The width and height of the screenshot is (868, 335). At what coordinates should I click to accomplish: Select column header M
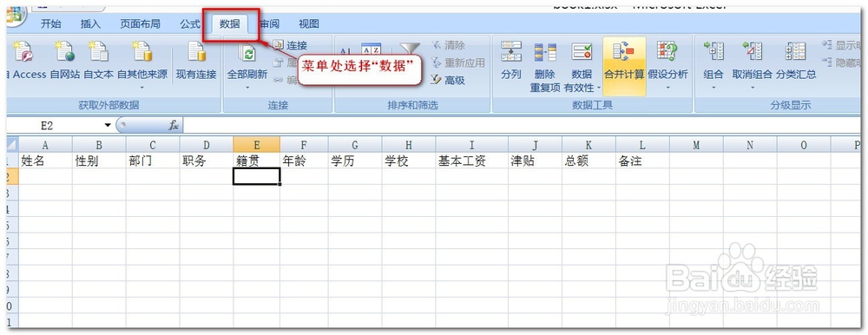tap(696, 145)
